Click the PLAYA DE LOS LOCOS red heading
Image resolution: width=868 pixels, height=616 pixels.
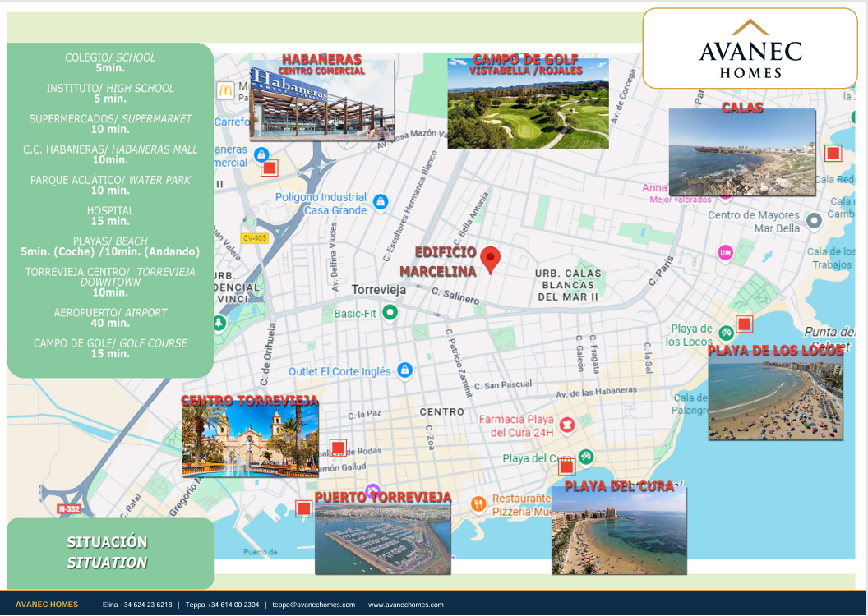tap(776, 350)
